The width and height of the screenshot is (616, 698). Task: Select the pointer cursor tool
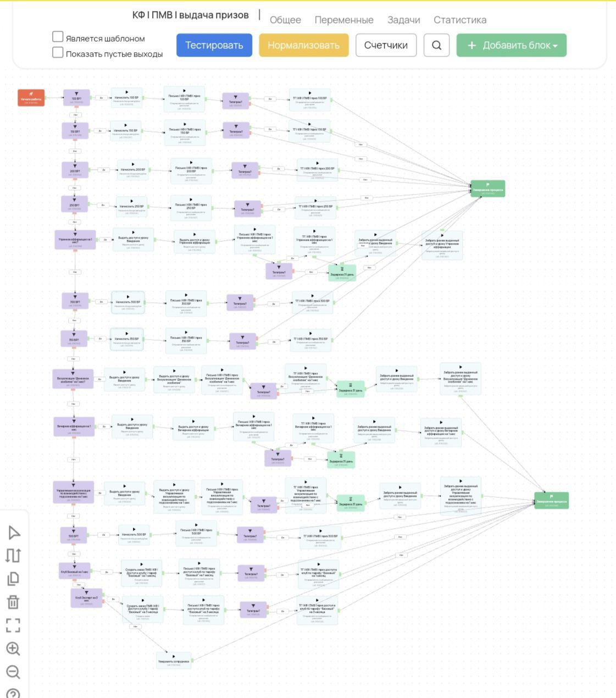tap(14, 533)
